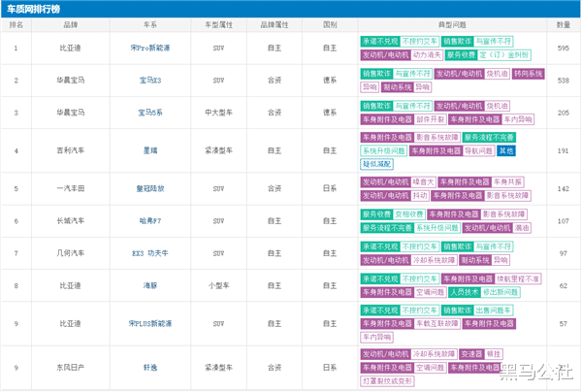Click the 宝马5系 series link
The image size is (582, 392).
(148, 112)
